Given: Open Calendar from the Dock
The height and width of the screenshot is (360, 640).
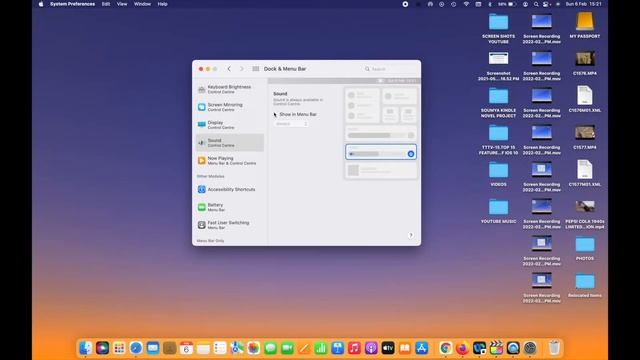Looking at the screenshot, I should click(x=186, y=348).
